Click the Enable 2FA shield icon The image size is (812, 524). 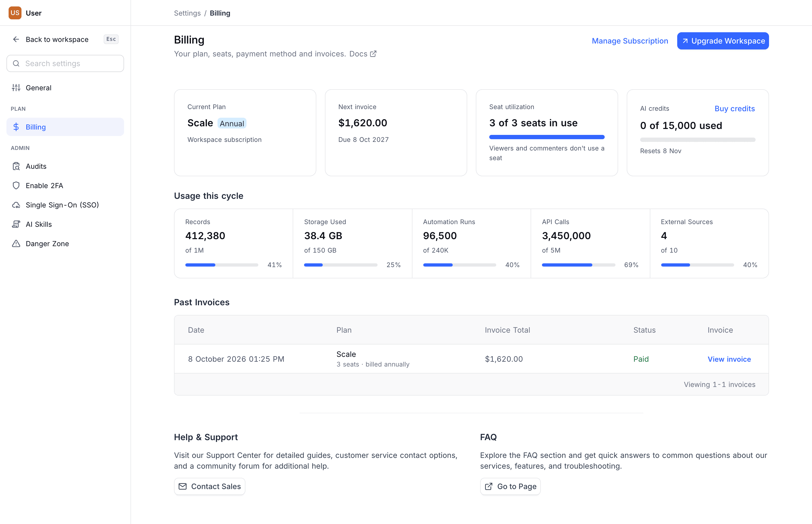(16, 186)
